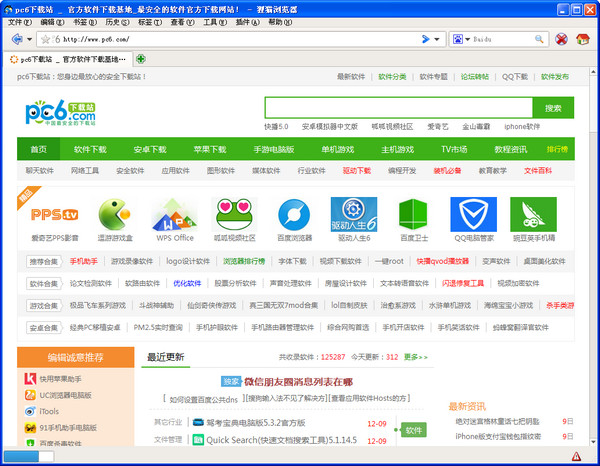Screen dimensions: 600x466
Task: Go to 安卓下载 in green nav bar
Action: click(x=150, y=149)
